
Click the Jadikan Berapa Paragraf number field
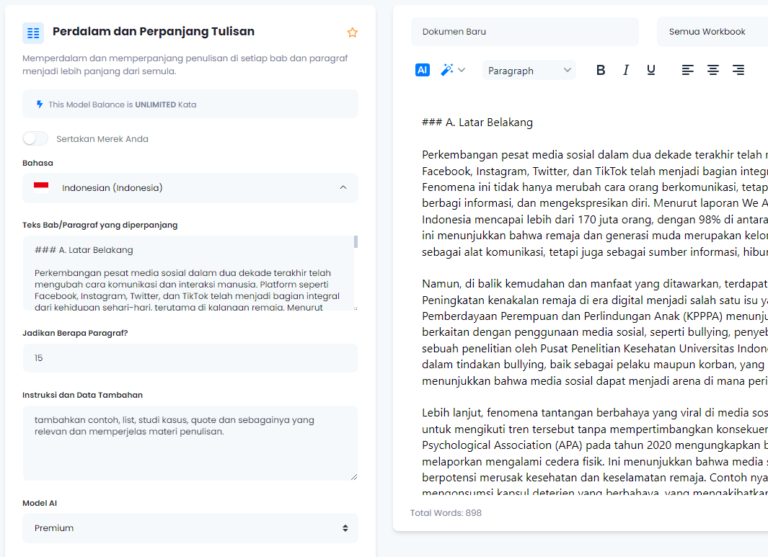pyautogui.click(x=190, y=358)
